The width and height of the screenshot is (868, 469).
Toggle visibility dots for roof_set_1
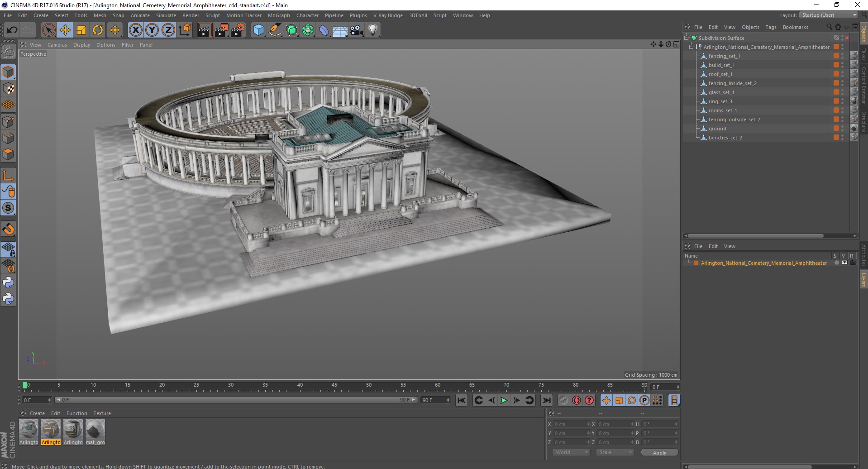[x=843, y=74]
